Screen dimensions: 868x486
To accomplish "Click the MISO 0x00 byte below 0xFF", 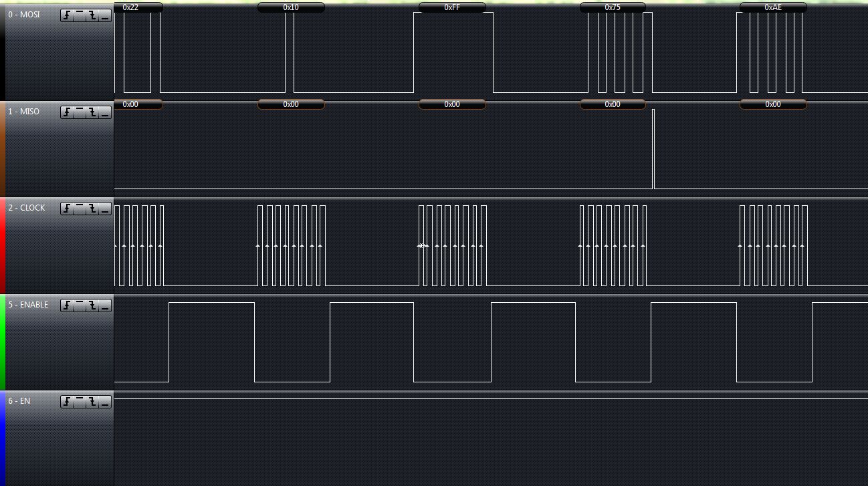I will point(452,104).
